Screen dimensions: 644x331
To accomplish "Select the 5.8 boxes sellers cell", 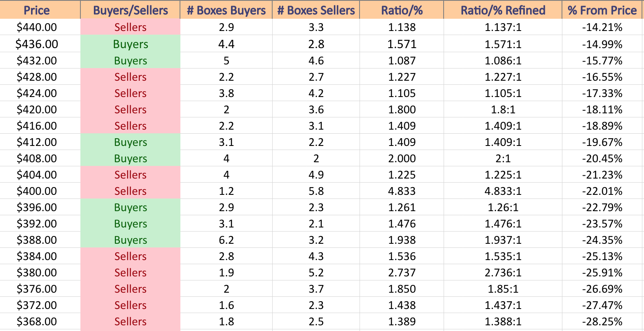I will tap(316, 191).
